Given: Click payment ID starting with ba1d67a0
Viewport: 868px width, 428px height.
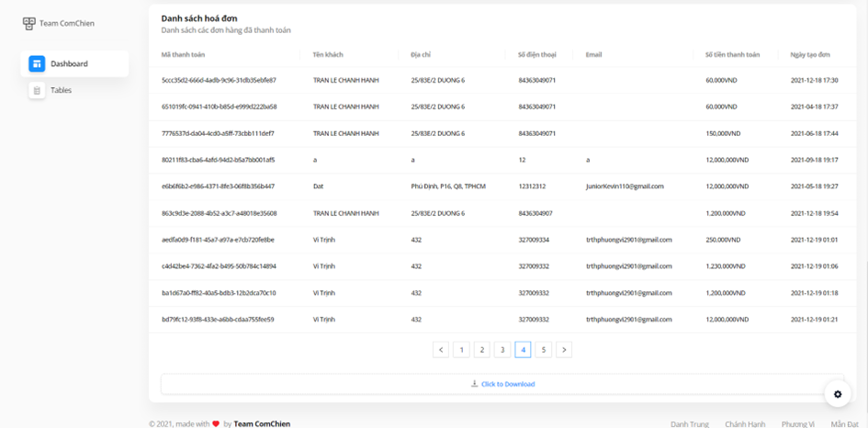Looking at the screenshot, I should tap(219, 293).
